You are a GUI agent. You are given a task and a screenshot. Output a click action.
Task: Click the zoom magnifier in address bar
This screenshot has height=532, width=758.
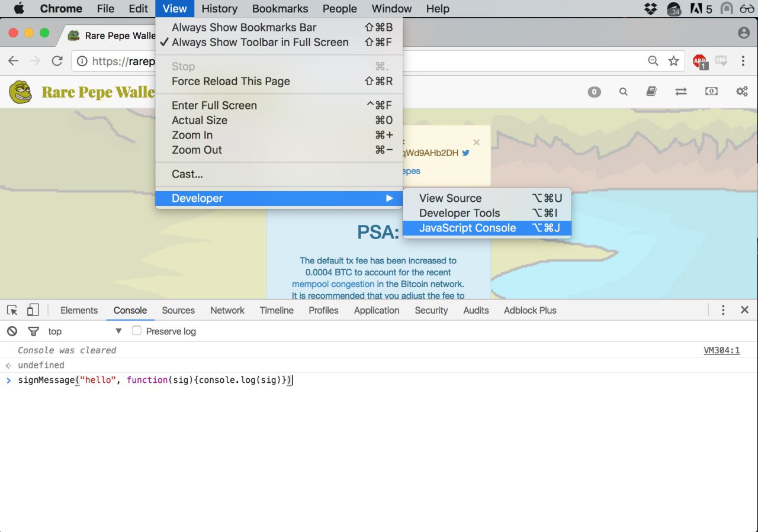[x=653, y=61]
